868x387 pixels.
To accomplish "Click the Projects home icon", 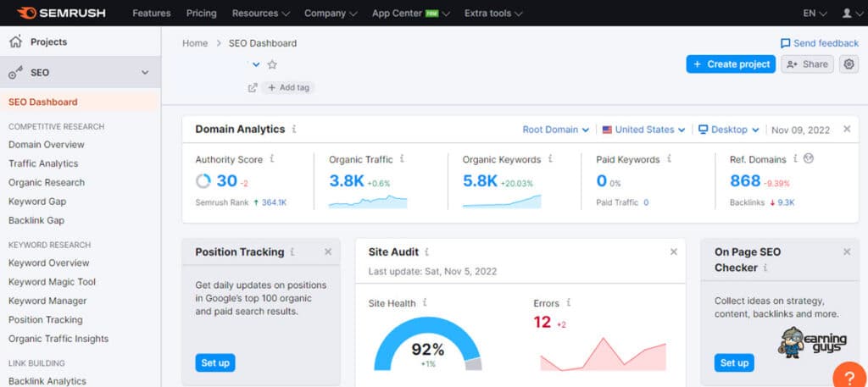I will pos(15,41).
